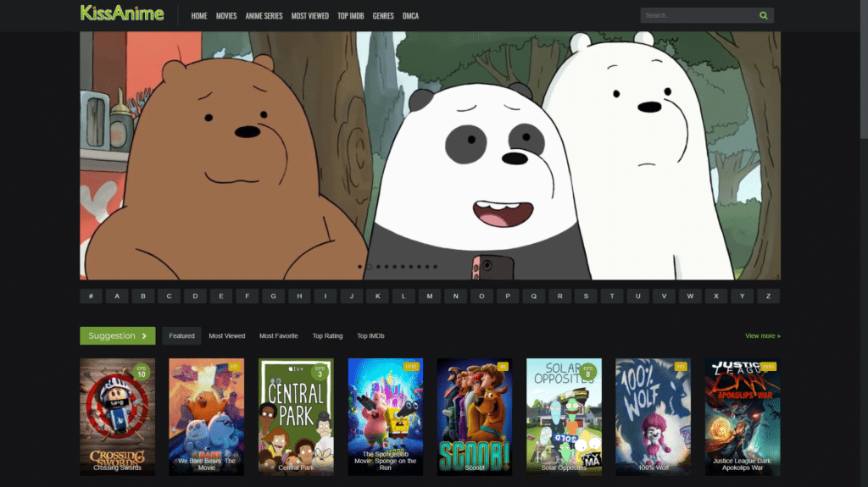Select the first carousel dot
The width and height of the screenshot is (868, 487).
point(359,267)
